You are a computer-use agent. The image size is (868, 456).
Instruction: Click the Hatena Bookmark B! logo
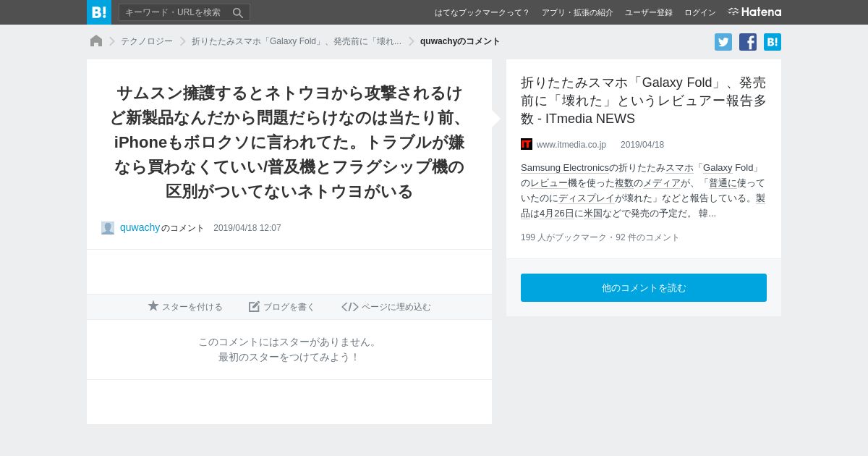[x=99, y=12]
